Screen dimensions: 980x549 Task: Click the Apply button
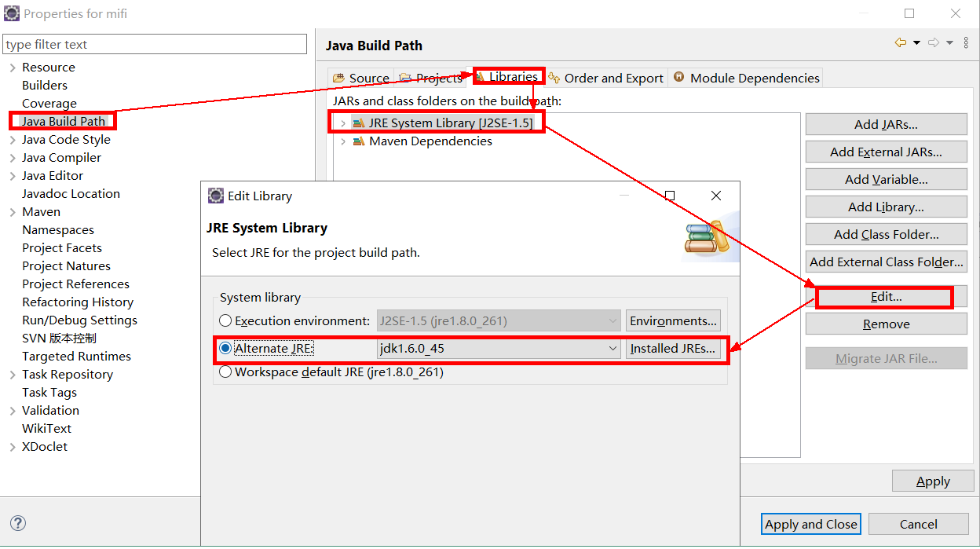click(x=933, y=481)
